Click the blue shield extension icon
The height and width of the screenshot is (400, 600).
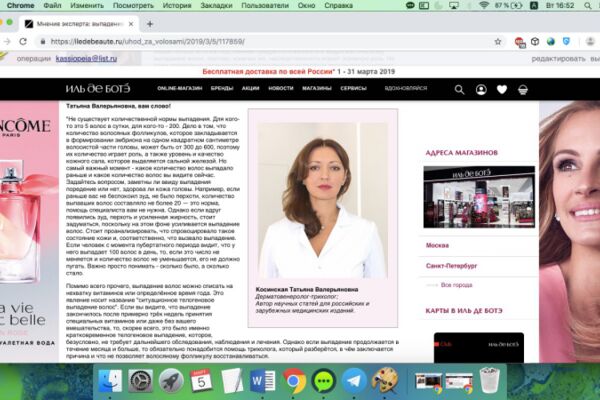(x=566, y=41)
